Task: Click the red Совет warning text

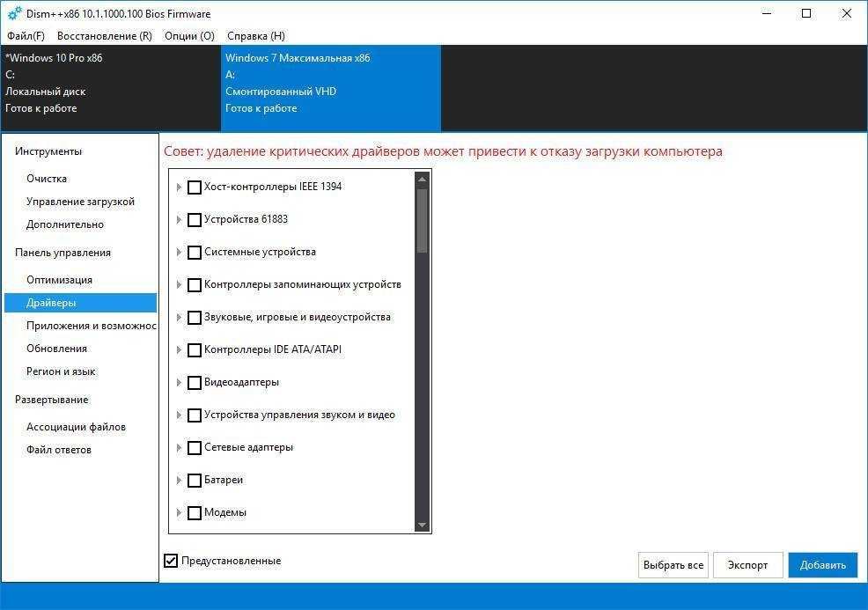Action: 443,151
